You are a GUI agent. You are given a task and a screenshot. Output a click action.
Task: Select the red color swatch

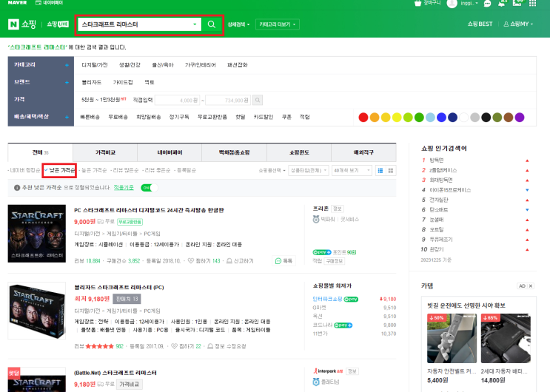click(363, 118)
